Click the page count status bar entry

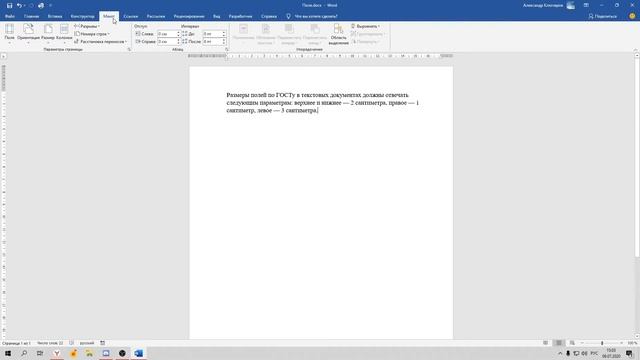pos(16,343)
